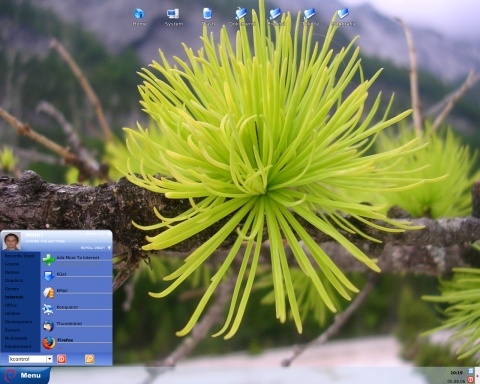
Task: Select the Office category
Action: (x=11, y=305)
